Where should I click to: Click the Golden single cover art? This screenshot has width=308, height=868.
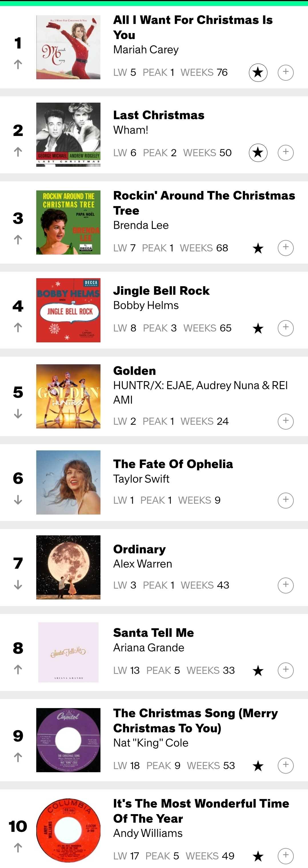pyautogui.click(x=68, y=396)
